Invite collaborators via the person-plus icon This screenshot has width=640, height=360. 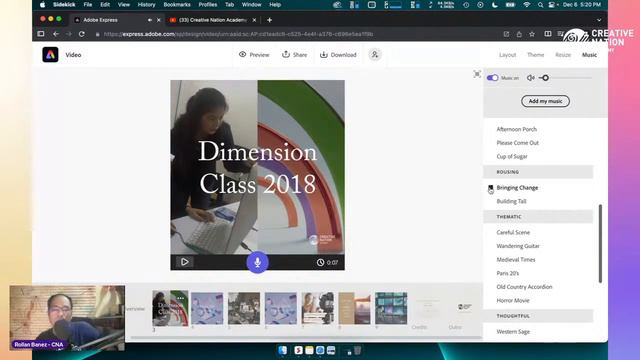click(375, 55)
